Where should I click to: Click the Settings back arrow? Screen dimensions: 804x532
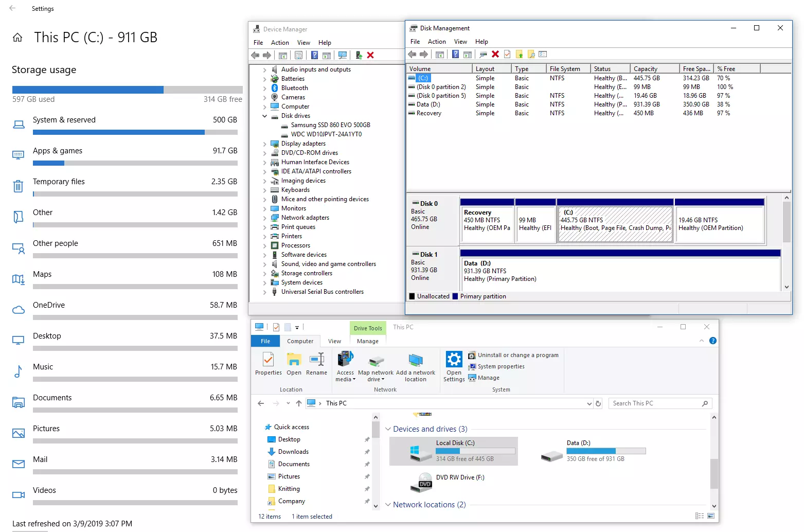[12, 8]
